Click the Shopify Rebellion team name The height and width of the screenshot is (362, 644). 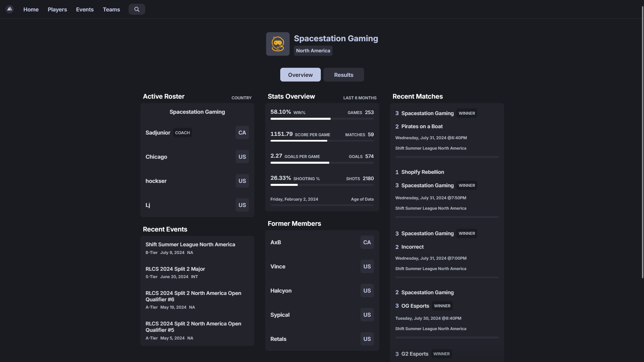tap(423, 172)
